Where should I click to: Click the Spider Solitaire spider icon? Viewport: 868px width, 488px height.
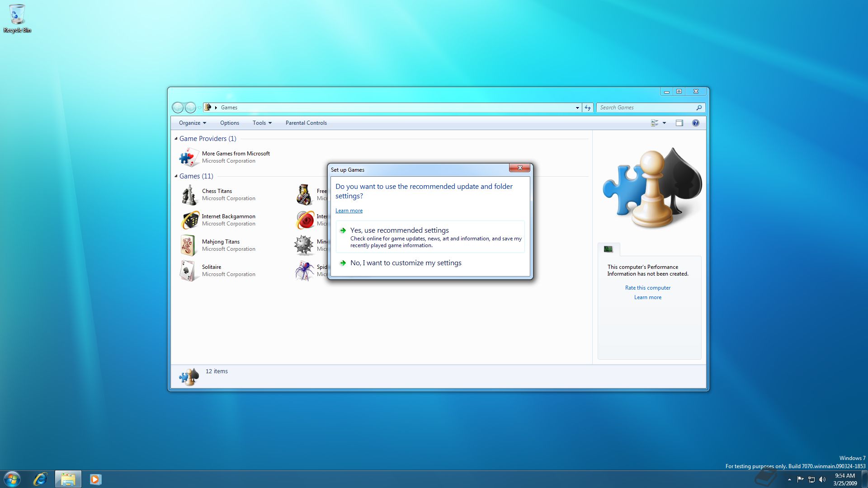click(304, 271)
